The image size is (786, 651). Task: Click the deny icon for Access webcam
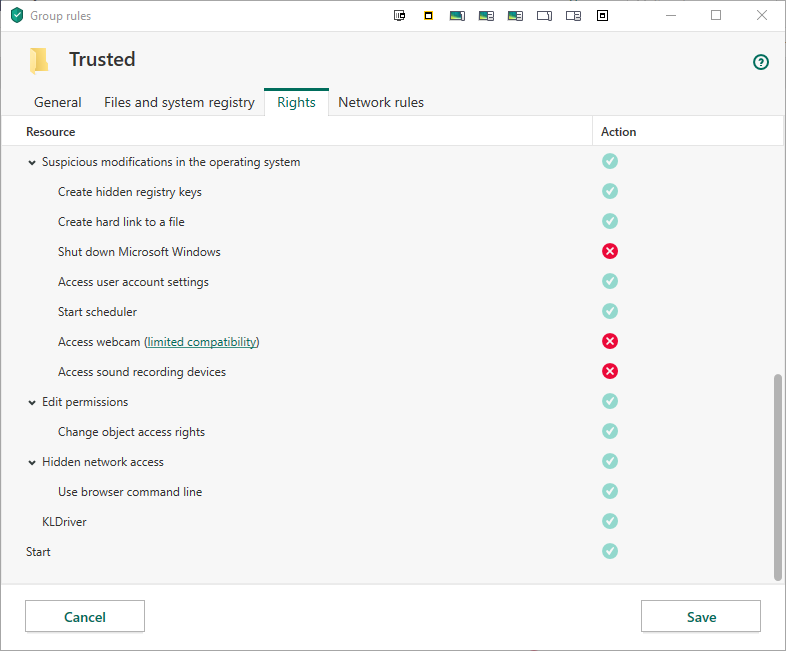point(610,341)
